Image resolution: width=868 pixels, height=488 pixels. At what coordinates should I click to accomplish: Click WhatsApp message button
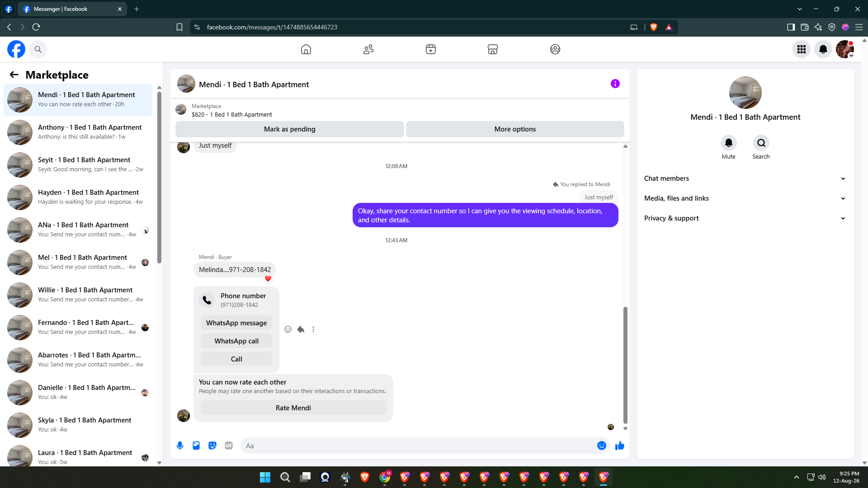[236, 323]
